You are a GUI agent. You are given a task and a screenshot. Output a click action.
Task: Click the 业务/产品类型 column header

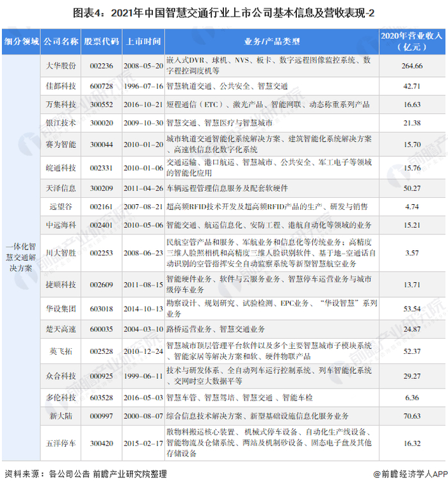click(x=272, y=42)
